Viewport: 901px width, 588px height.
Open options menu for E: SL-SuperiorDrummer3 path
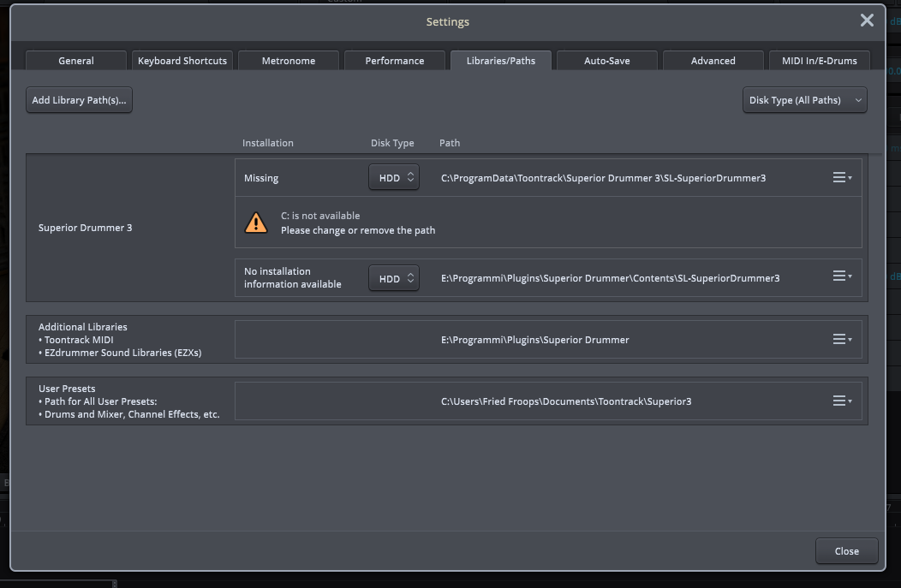click(842, 276)
